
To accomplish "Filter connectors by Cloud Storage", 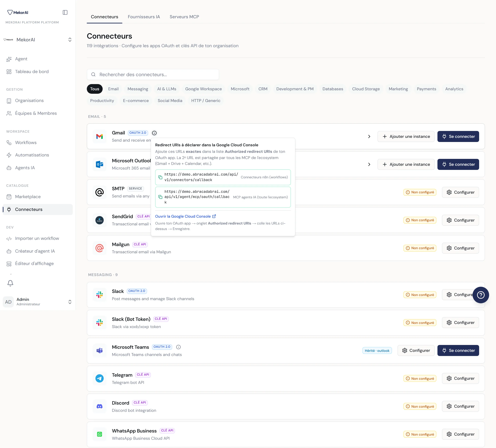I will (366, 89).
